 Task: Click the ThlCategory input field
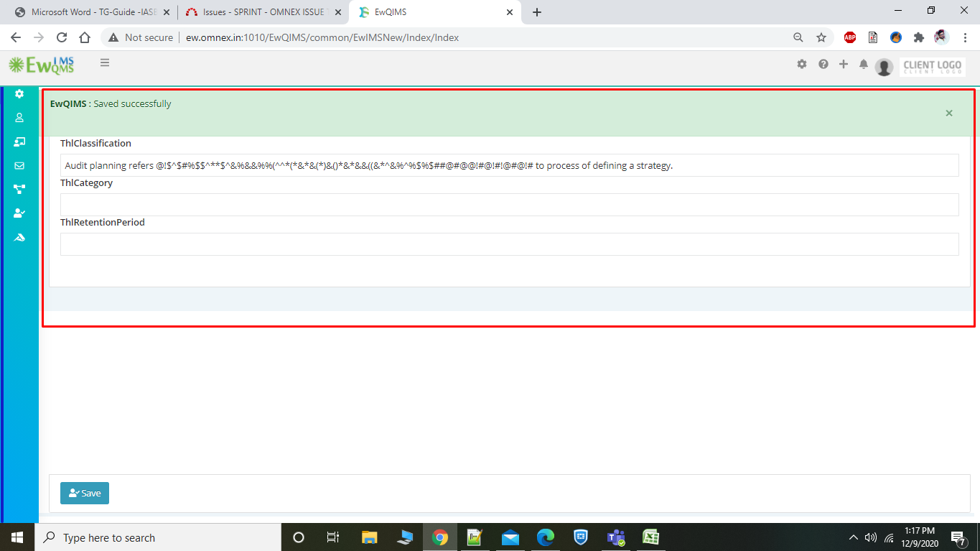510,205
